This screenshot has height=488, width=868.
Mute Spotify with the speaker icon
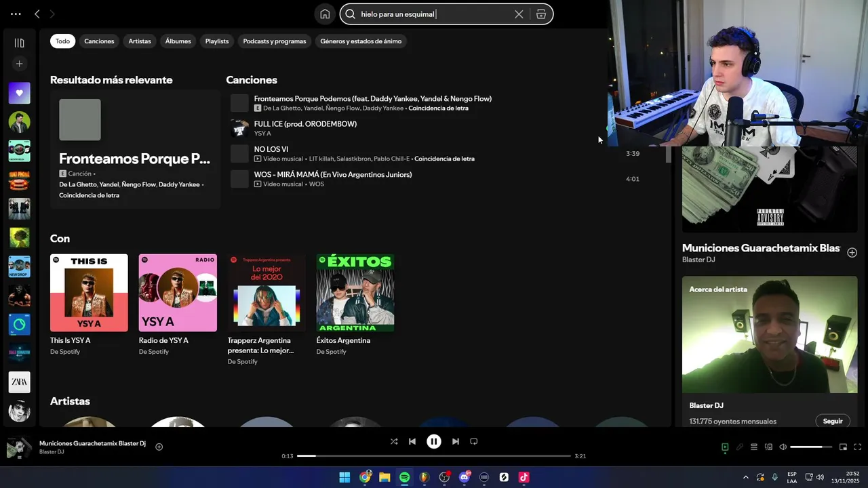[x=783, y=447]
